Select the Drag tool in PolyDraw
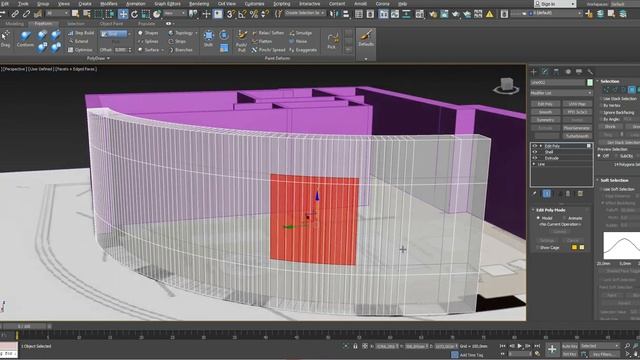640x360 pixels. coord(5,39)
